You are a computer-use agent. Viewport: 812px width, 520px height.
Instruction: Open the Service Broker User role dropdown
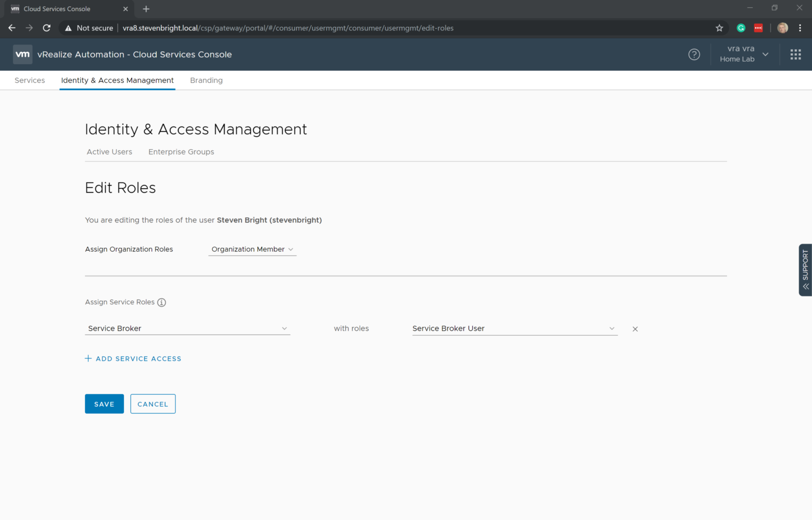pos(514,328)
